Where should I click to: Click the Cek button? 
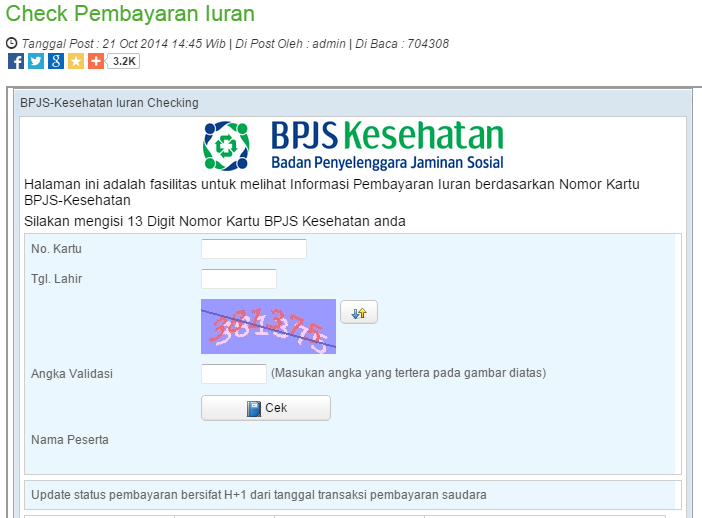click(x=266, y=408)
